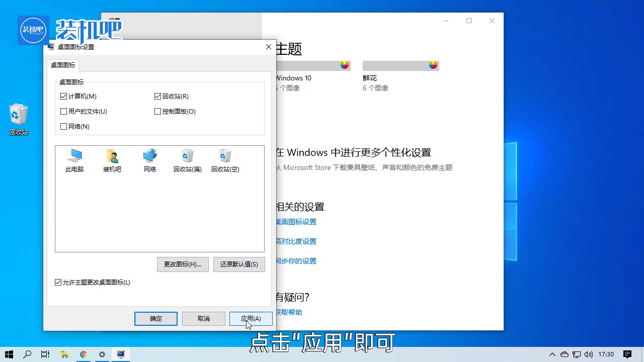Viewport: 644px width, 362px height.
Task: Select the 网络 icon in the preview list
Action: 150,160
